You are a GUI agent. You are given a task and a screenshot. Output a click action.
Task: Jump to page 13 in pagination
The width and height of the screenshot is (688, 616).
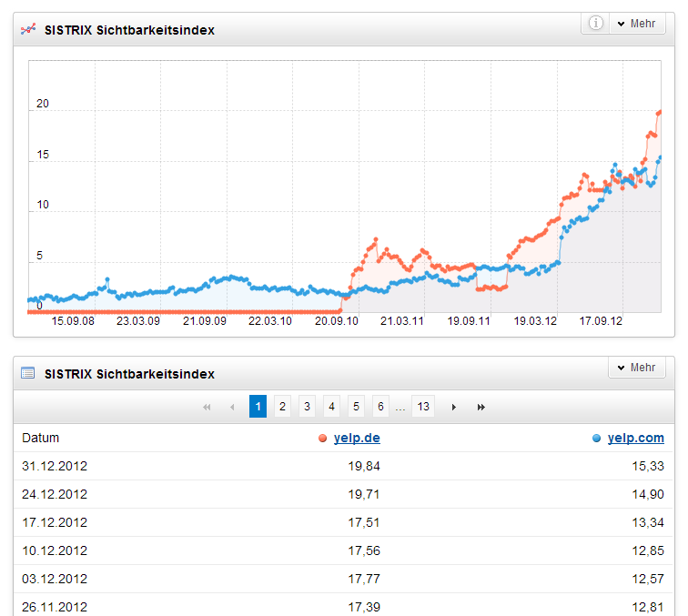coord(422,407)
